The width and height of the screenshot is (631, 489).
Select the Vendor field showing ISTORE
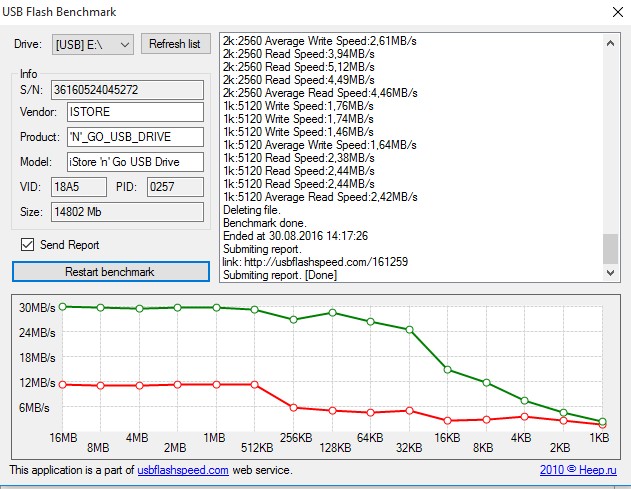(135, 112)
